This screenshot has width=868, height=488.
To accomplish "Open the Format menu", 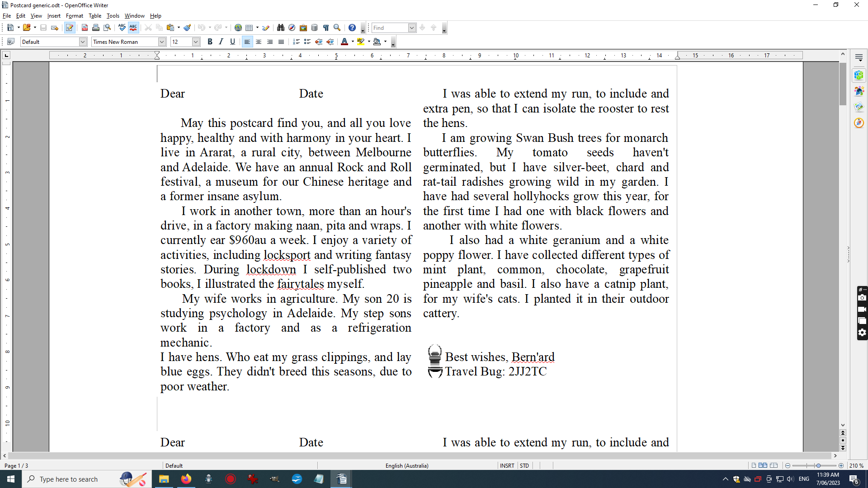I will tap(75, 16).
